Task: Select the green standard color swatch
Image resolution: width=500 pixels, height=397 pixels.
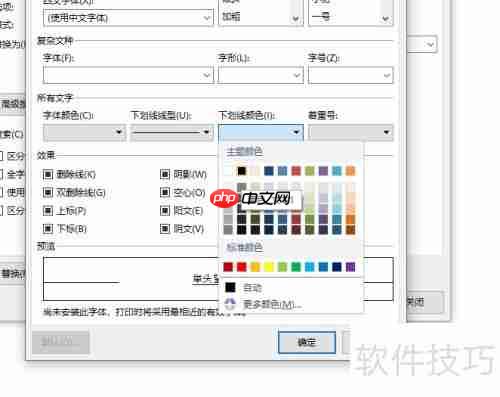Action: click(x=296, y=267)
